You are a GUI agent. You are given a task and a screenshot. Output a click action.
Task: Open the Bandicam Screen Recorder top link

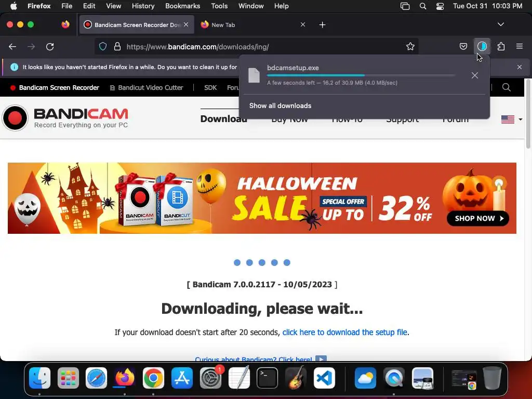point(55,87)
